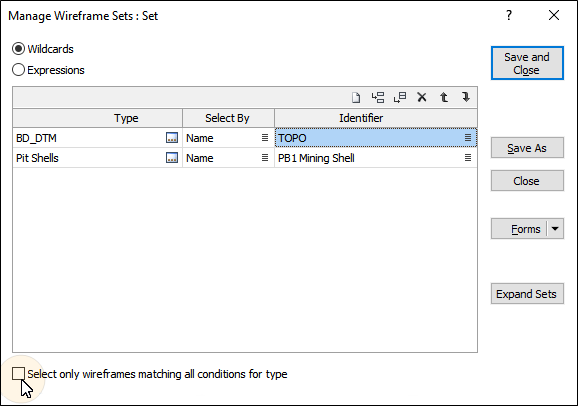Viewport: 578px width, 406px height.
Task: Click the duplicate row icon
Action: click(400, 97)
